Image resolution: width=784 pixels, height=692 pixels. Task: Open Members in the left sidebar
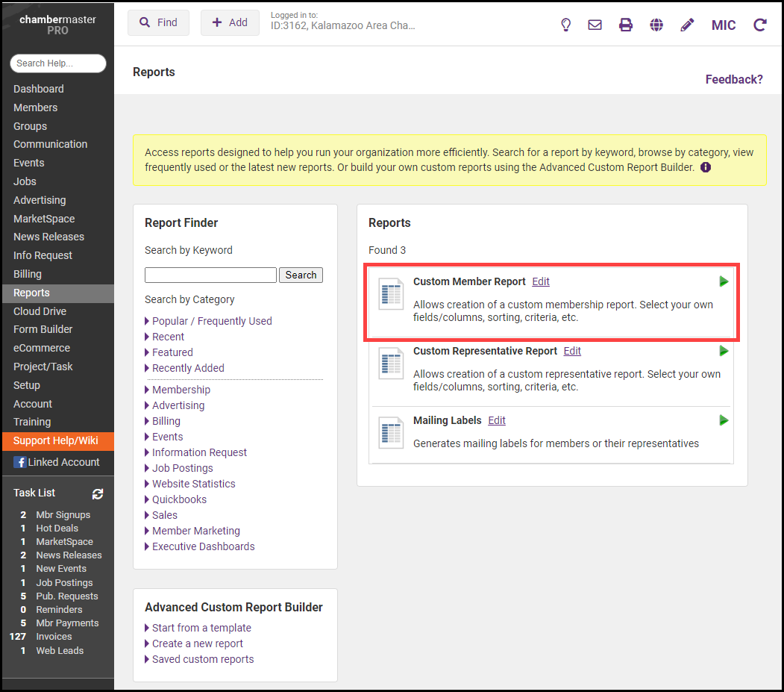click(x=35, y=107)
